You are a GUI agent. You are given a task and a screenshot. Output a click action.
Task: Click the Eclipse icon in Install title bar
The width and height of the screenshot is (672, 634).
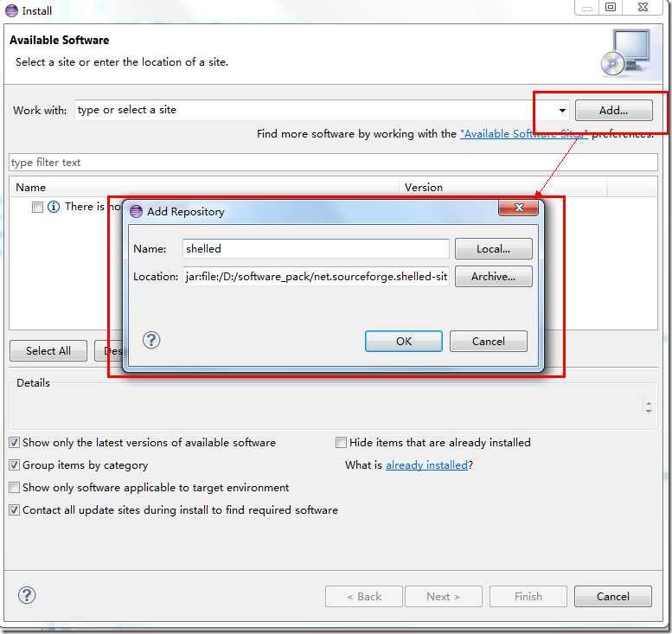coord(11,10)
